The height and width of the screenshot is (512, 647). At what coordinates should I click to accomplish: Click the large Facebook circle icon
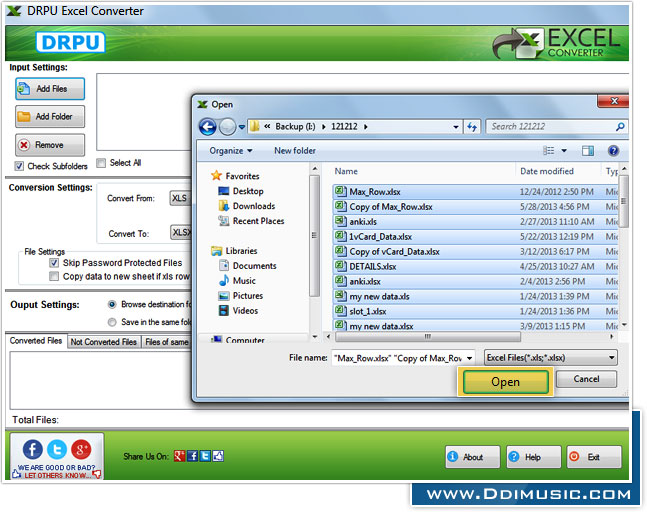click(x=33, y=449)
